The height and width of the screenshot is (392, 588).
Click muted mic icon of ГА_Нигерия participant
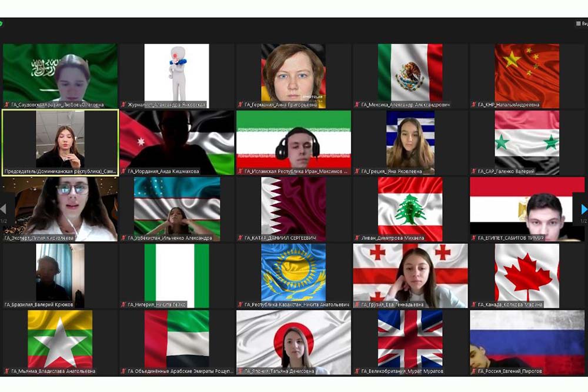(x=123, y=304)
